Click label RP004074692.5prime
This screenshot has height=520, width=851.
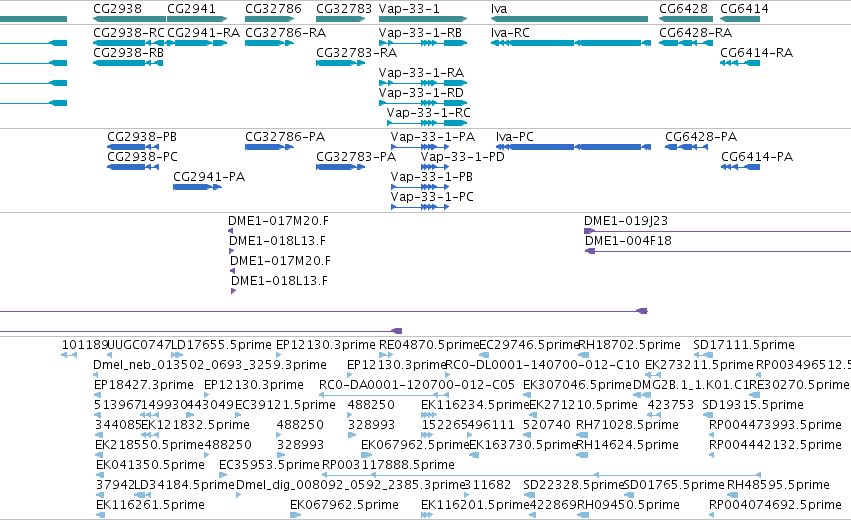point(776,505)
